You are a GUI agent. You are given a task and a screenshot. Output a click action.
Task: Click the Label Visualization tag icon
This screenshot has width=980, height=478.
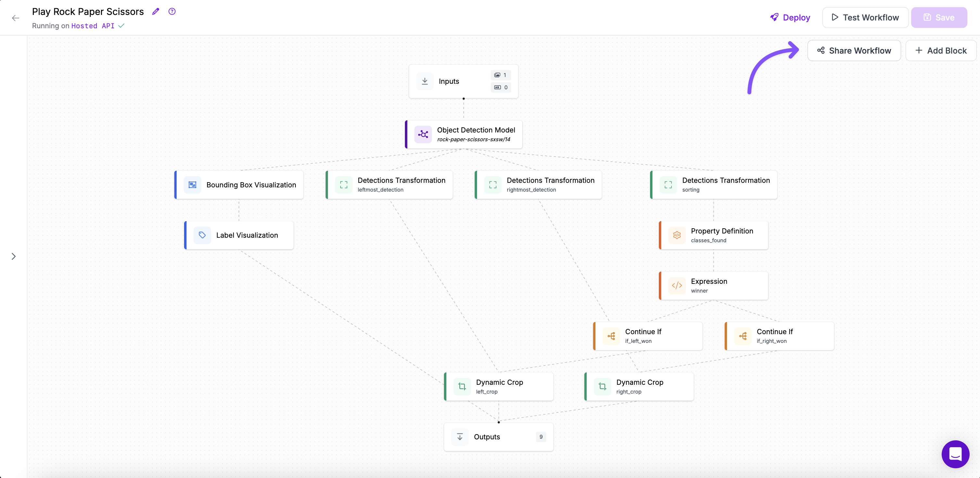coord(202,235)
